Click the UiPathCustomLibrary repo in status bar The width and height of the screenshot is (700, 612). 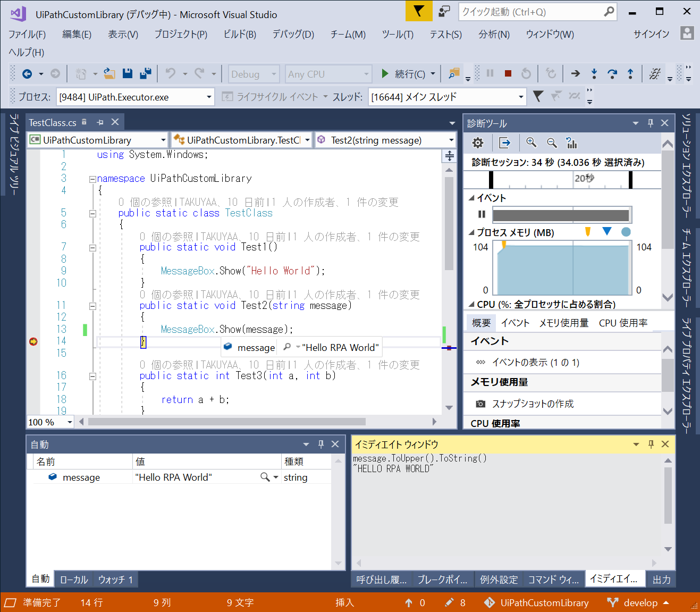pyautogui.click(x=537, y=602)
